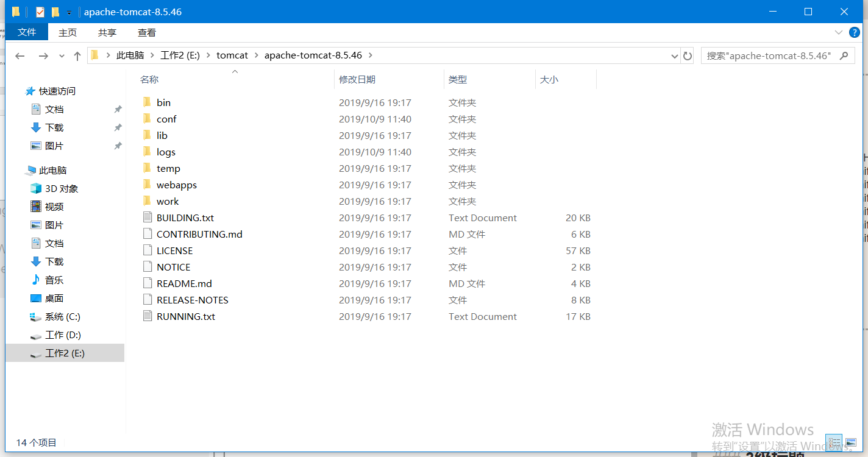Open the quick access toolbar customize dropdown

(x=69, y=12)
